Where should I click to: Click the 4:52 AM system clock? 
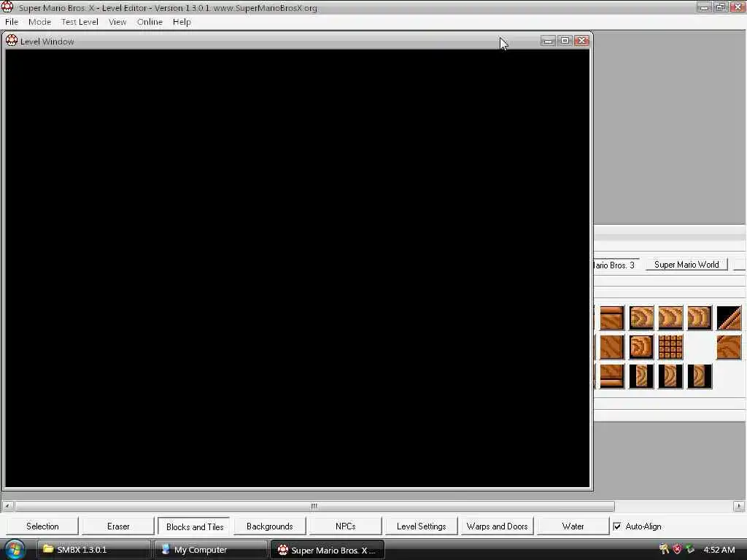[719, 550]
